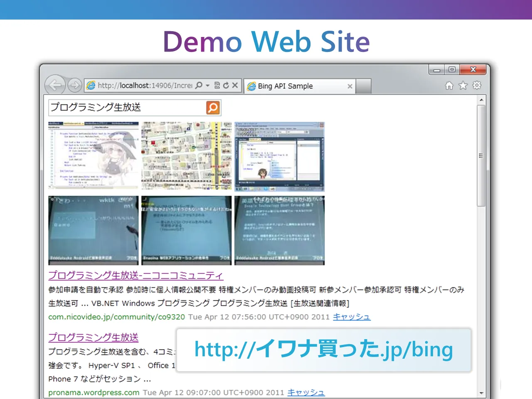This screenshot has width=532, height=399.
Task: Refresh the page with the reload icon
Action: [x=226, y=85]
